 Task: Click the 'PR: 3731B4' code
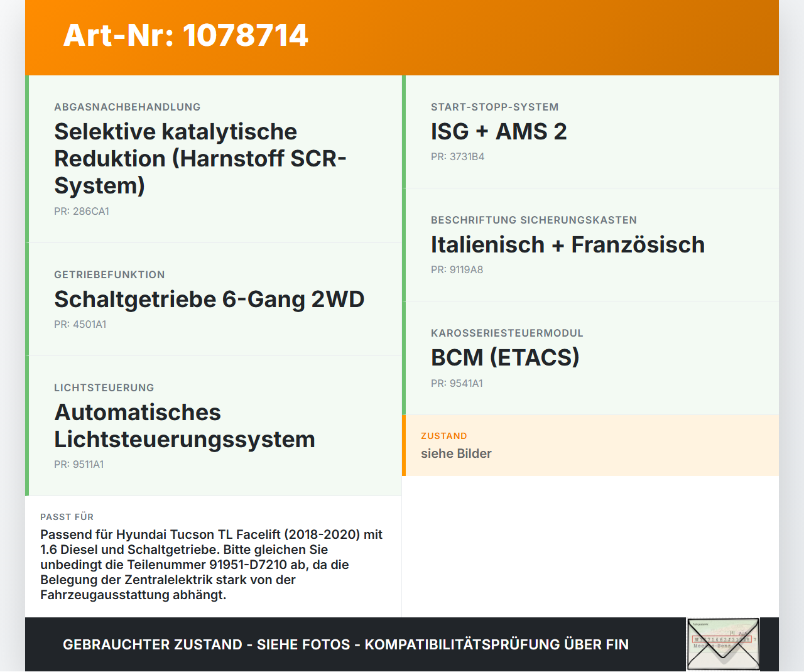(458, 156)
